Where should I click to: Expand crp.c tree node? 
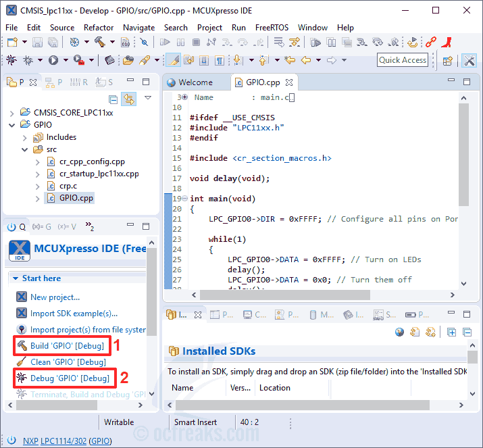(x=38, y=186)
